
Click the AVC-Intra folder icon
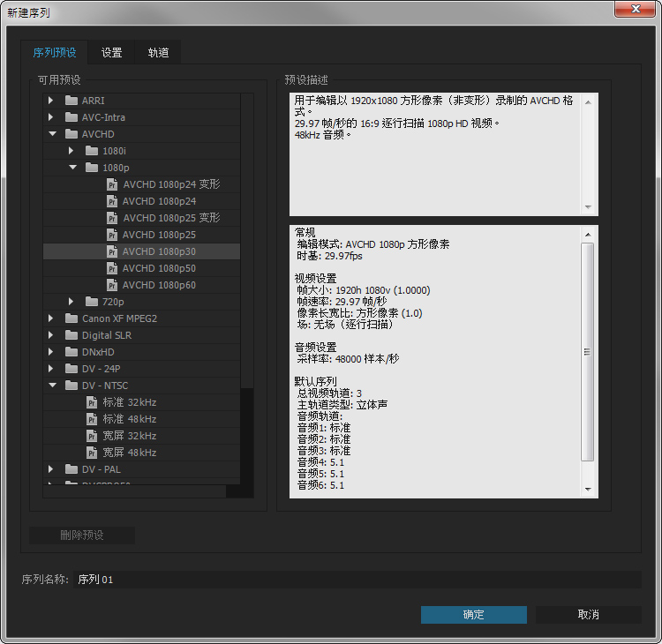click(71, 117)
